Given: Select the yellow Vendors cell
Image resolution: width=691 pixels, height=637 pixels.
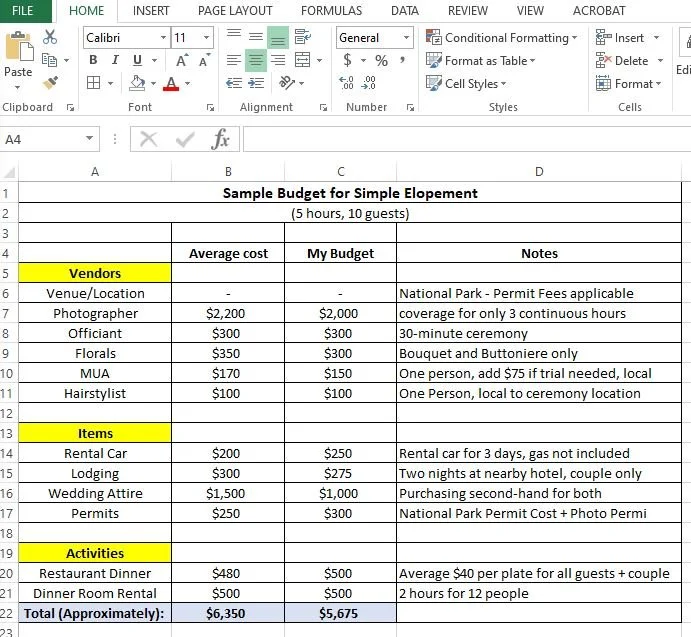Looking at the screenshot, I should click(x=95, y=273).
